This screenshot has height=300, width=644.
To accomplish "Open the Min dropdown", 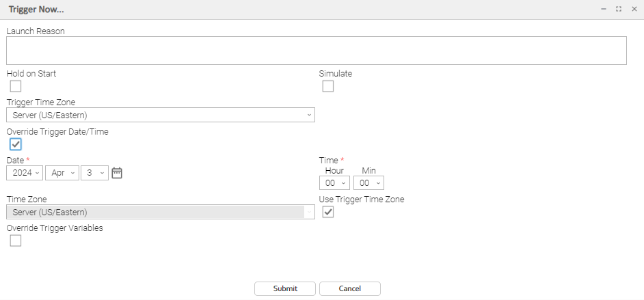I will point(368,183).
